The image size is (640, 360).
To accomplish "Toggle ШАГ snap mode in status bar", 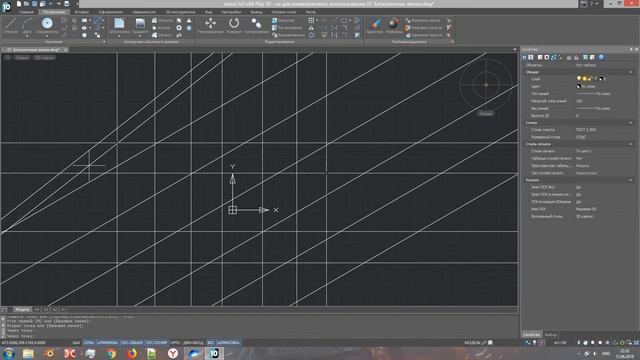I will pyautogui.click(x=76, y=343).
